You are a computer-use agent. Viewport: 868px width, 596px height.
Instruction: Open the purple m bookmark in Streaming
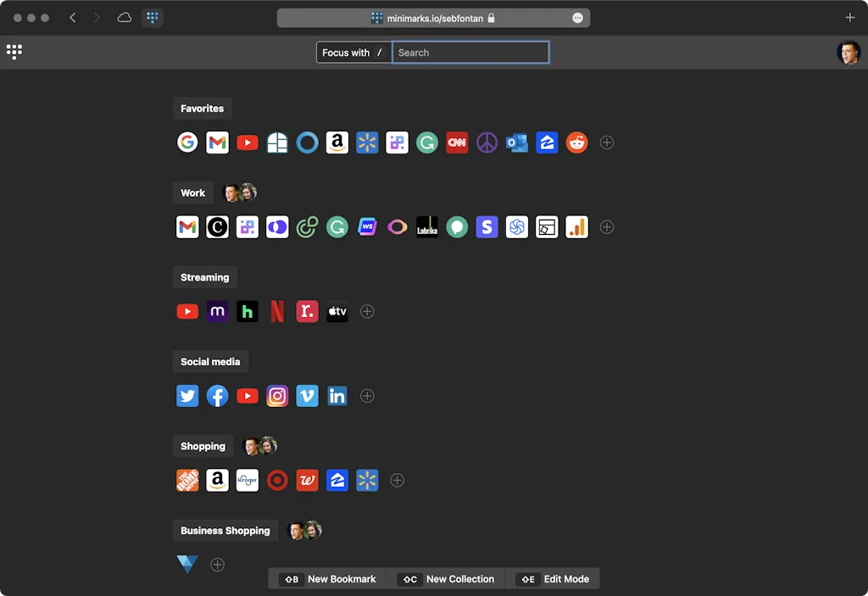(x=217, y=311)
